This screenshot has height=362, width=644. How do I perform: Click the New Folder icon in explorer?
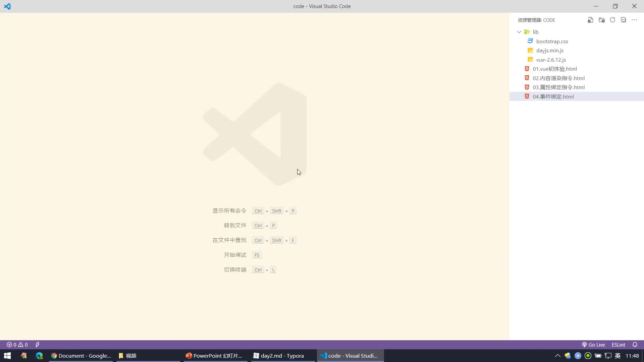602,20
